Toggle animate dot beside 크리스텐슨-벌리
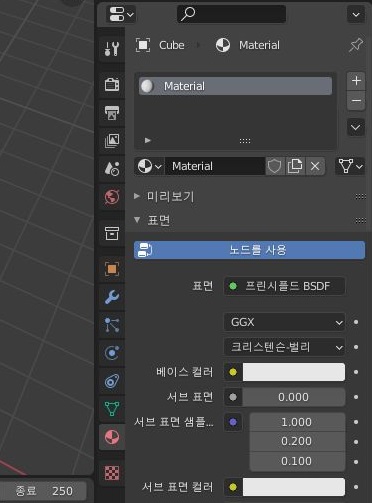The height and width of the screenshot is (503, 372). pyautogui.click(x=356, y=347)
